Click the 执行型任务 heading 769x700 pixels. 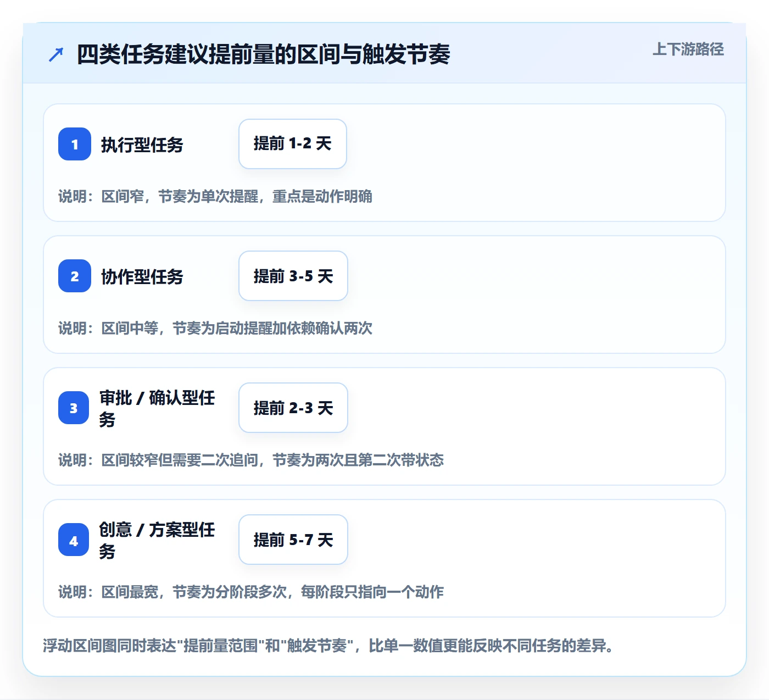[x=142, y=145]
